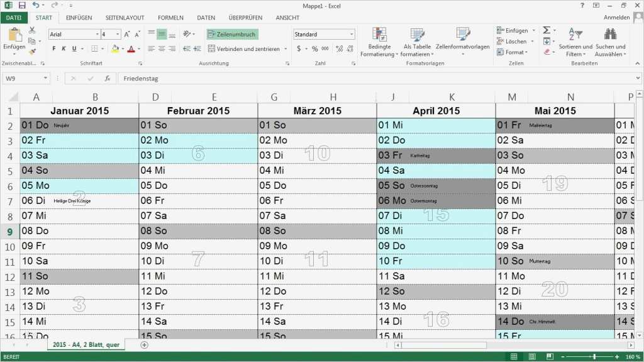
Task: Center text horizontally
Action: 162,48
